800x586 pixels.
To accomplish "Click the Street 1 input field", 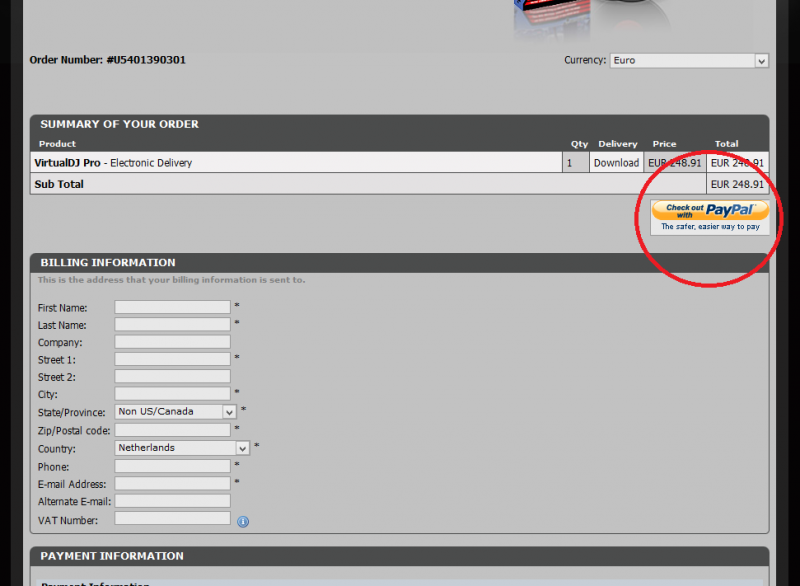I will tap(172, 359).
